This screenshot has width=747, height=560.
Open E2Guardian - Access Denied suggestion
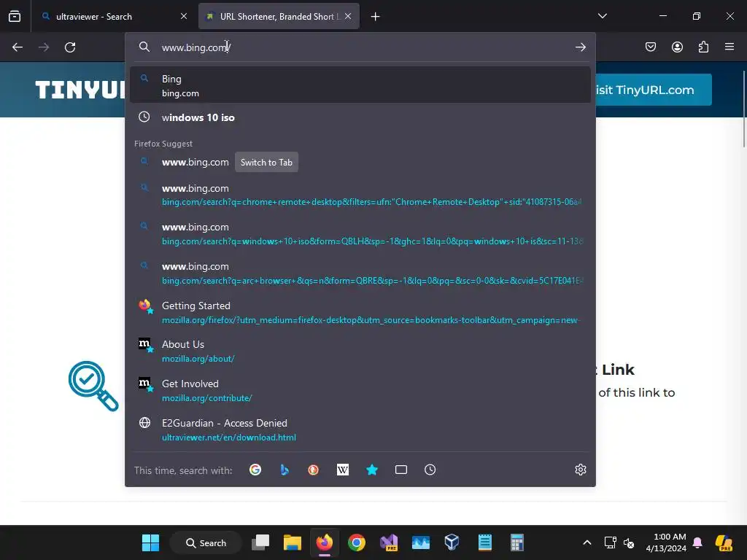360,430
